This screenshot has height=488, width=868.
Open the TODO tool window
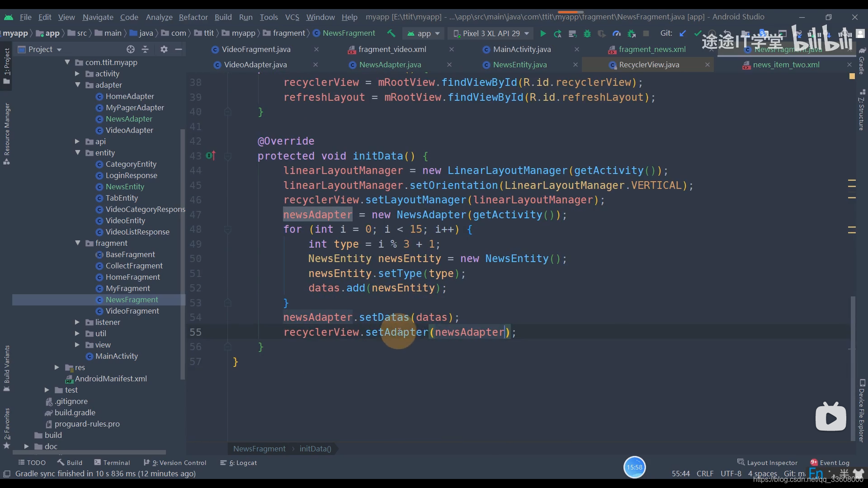[x=32, y=463]
